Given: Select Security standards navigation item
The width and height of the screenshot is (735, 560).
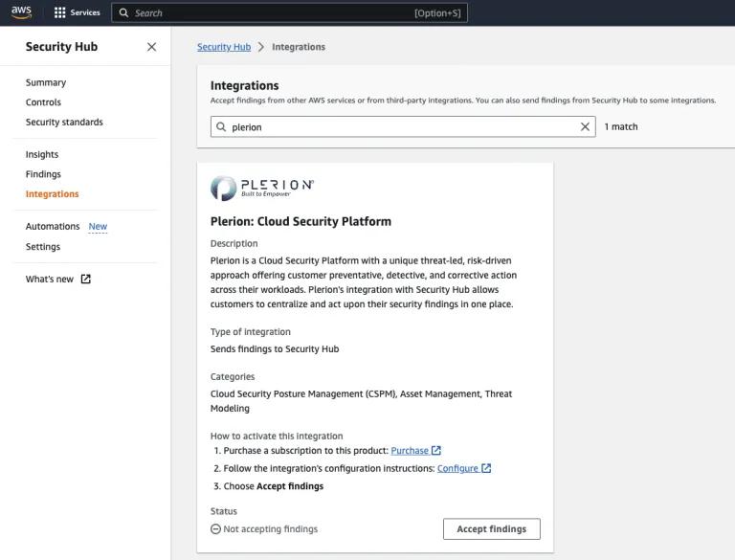Looking at the screenshot, I should (64, 122).
